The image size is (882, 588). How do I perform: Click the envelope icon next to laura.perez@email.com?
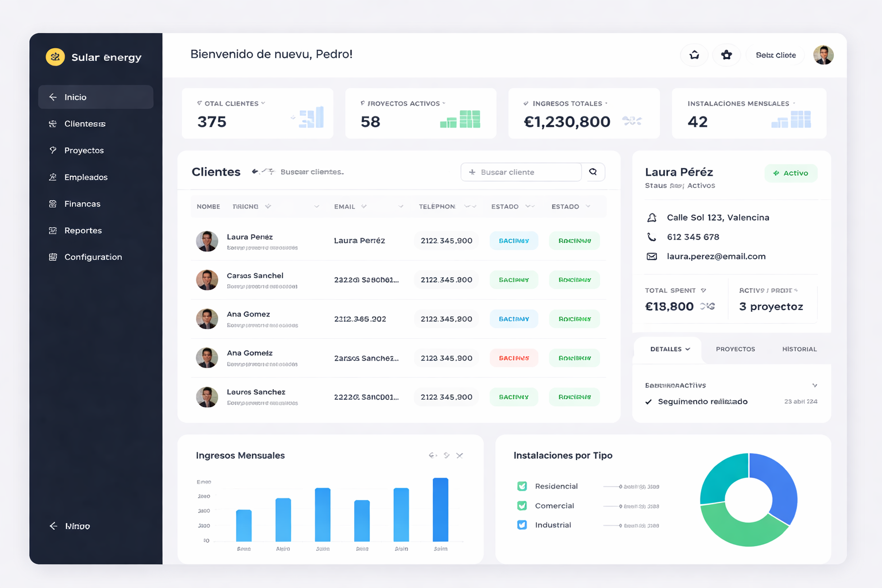[x=652, y=256]
